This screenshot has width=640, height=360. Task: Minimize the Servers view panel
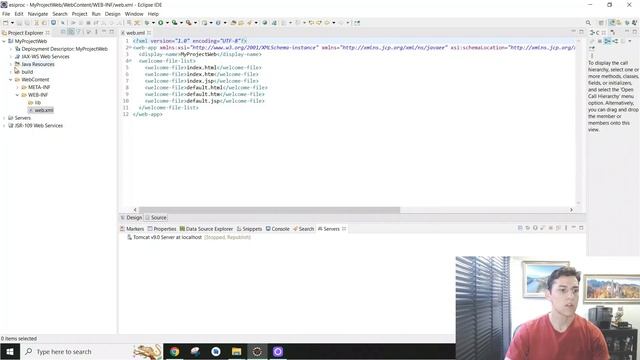(x=573, y=228)
